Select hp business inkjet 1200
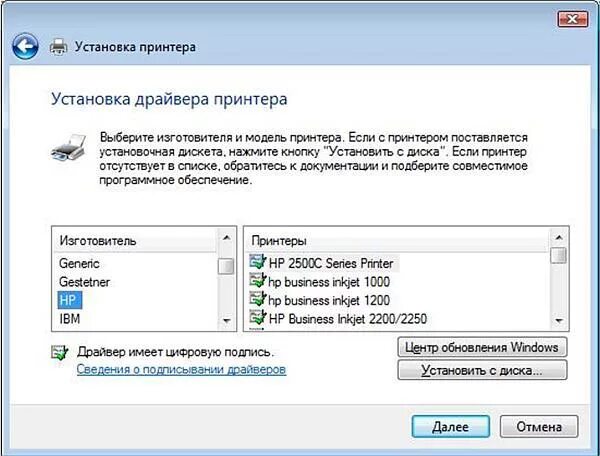600x456 pixels. click(x=329, y=300)
